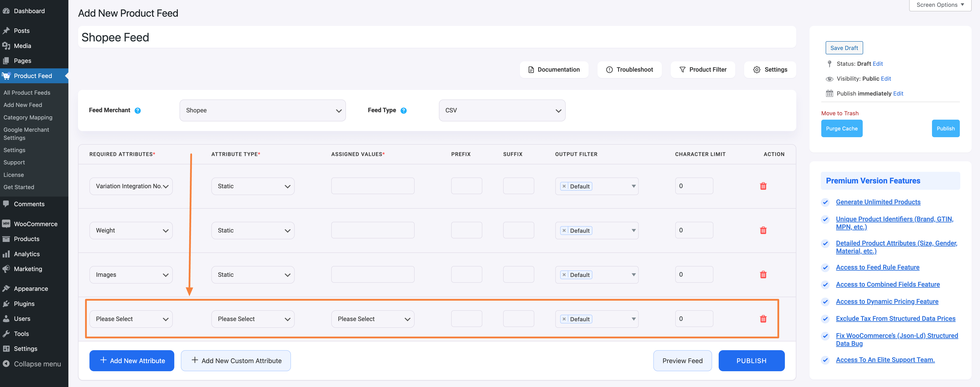Expand the Screen Options panel

tap(940, 5)
